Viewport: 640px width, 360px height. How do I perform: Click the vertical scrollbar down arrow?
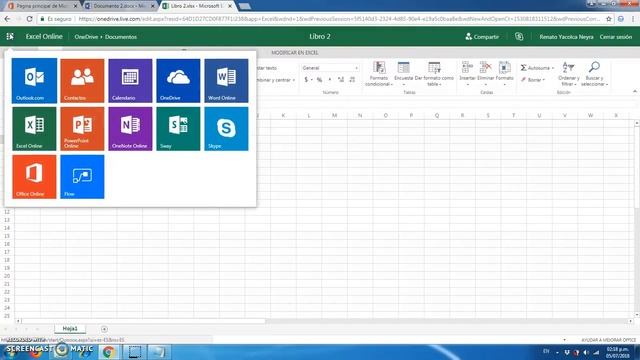point(636,315)
